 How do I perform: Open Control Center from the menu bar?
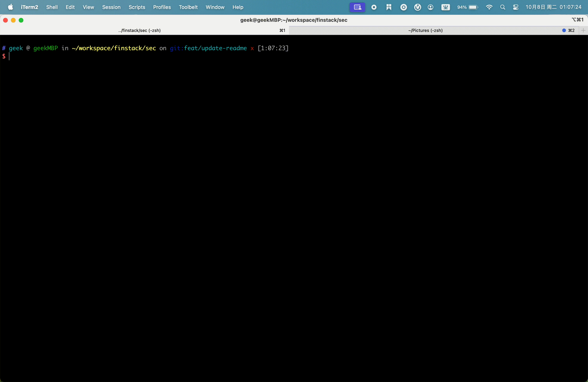(515, 7)
